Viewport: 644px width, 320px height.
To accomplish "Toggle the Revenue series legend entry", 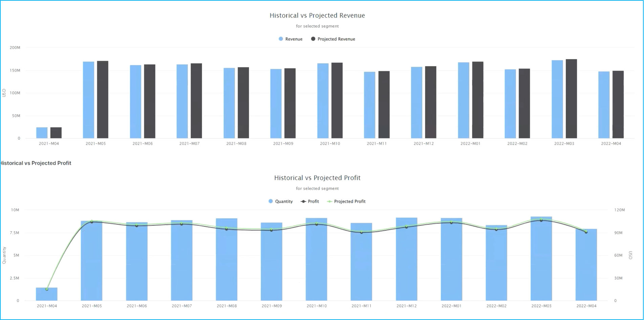I will tap(290, 39).
